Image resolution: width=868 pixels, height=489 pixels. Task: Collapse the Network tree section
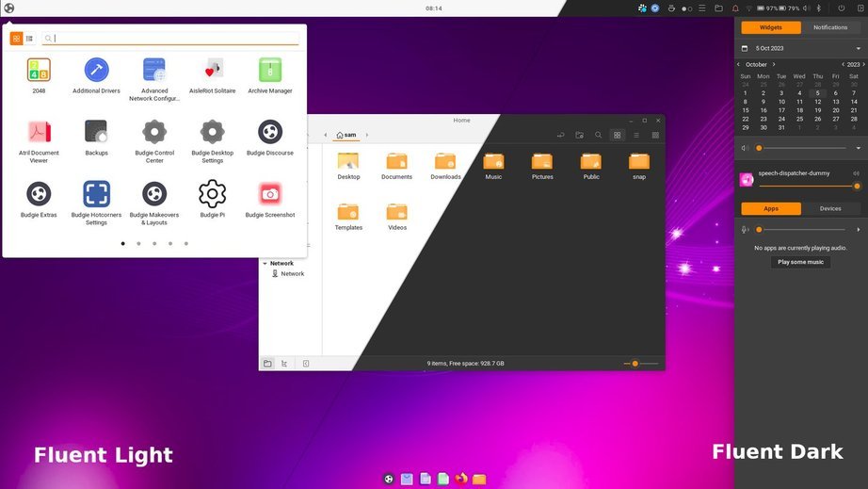point(265,264)
